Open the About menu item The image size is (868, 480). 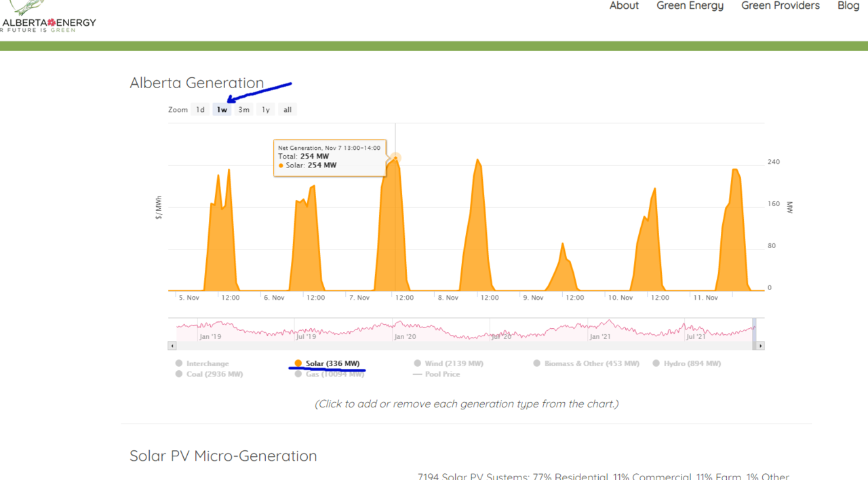(624, 6)
